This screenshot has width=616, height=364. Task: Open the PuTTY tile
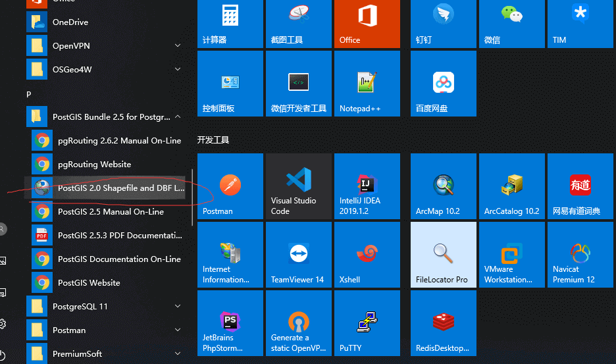pyautogui.click(x=367, y=323)
